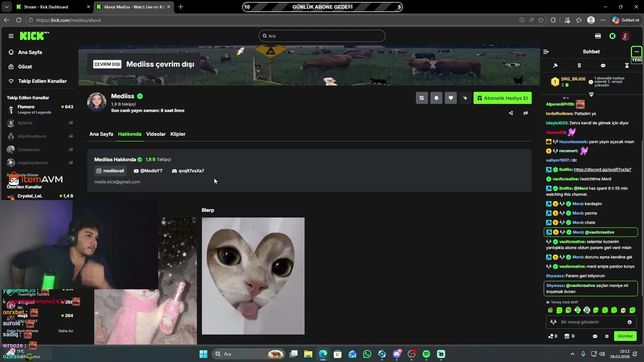The width and height of the screenshot is (644, 362).
Task: Open WhatsApp from the taskbar
Action: [367, 354]
